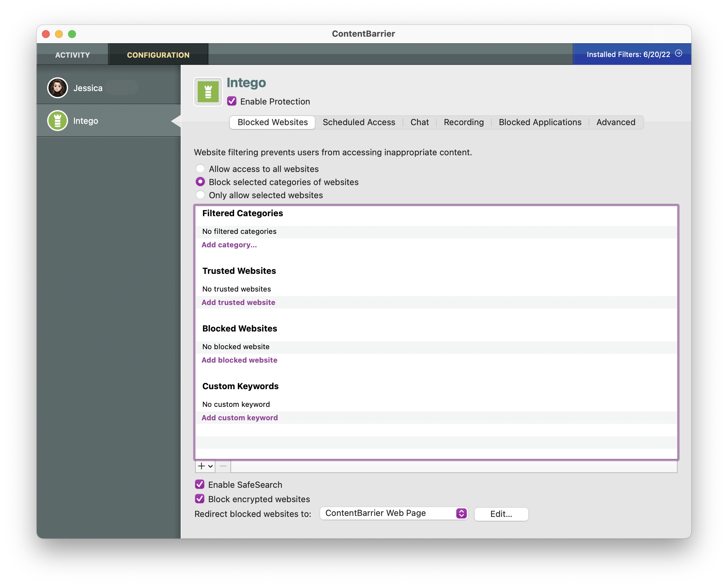The width and height of the screenshot is (728, 587).
Task: Open the Recording tab
Action: tap(464, 122)
